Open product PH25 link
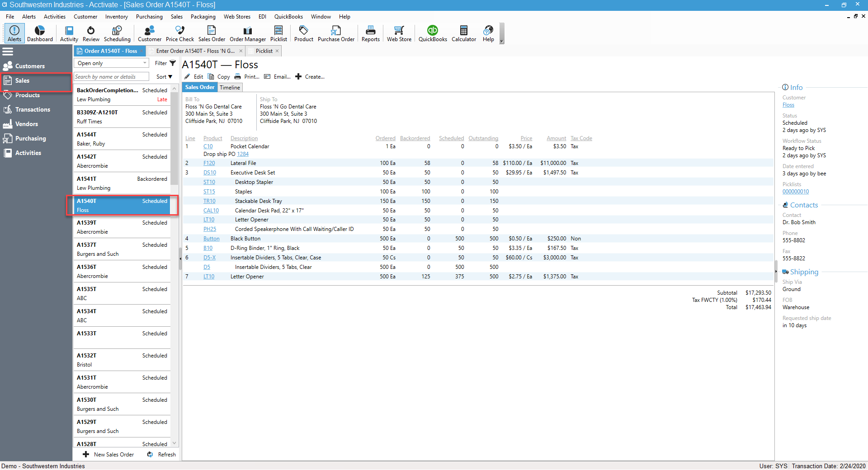Image resolution: width=868 pixels, height=470 pixels. coord(210,229)
